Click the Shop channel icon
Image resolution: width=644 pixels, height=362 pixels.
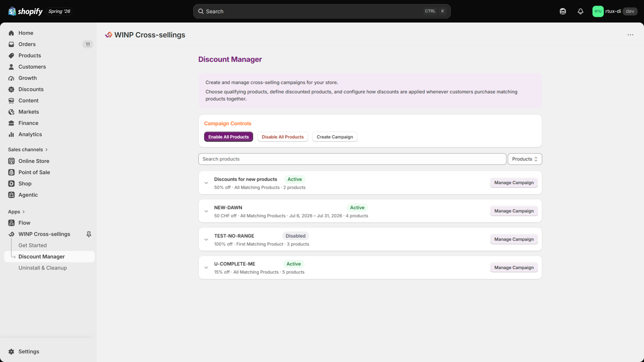tap(11, 183)
